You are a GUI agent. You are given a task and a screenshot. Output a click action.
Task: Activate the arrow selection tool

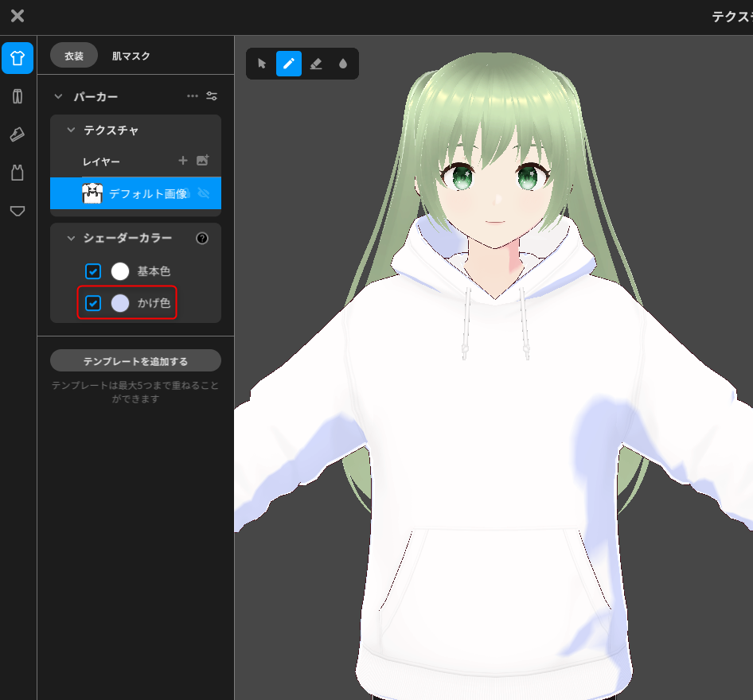pyautogui.click(x=261, y=64)
